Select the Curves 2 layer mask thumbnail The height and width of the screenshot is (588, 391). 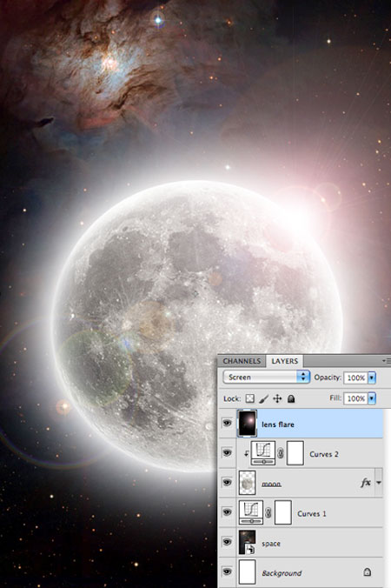295,453
